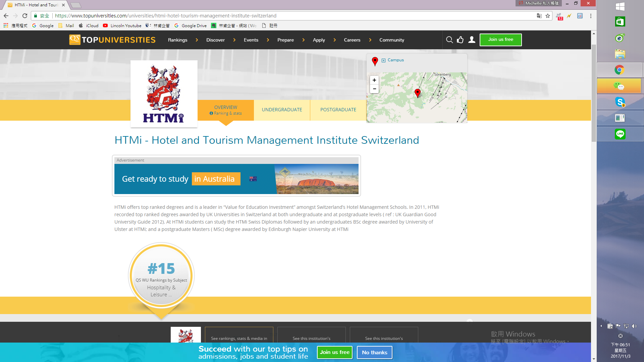The height and width of the screenshot is (362, 644).
Task: Reload the page with refresh icon
Action: tap(25, 16)
